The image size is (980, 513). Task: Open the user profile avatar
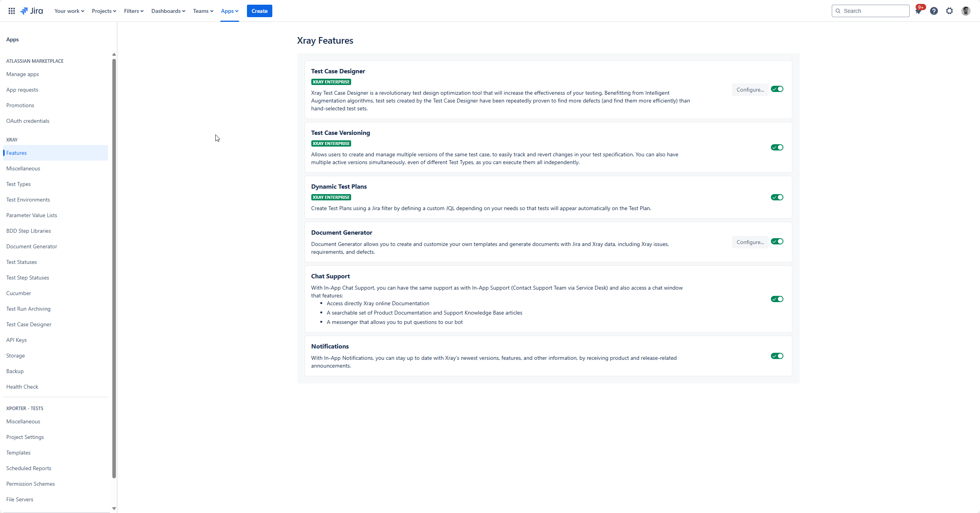point(966,11)
